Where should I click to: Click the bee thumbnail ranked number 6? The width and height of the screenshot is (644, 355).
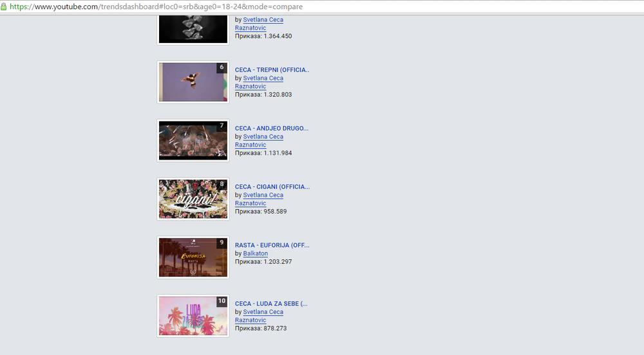(193, 82)
